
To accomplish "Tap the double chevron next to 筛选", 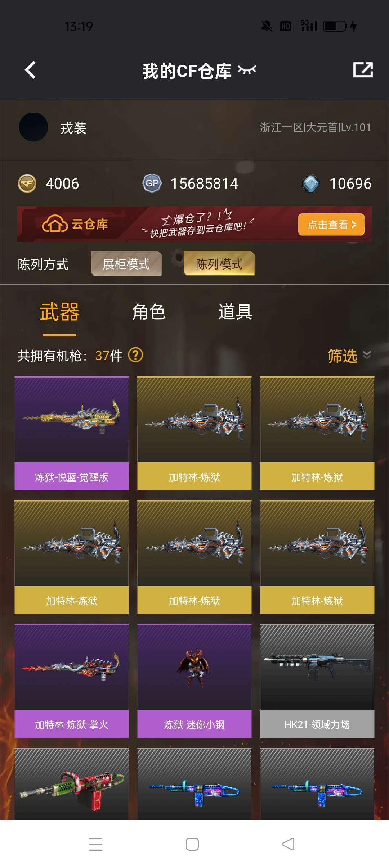I will [x=367, y=355].
